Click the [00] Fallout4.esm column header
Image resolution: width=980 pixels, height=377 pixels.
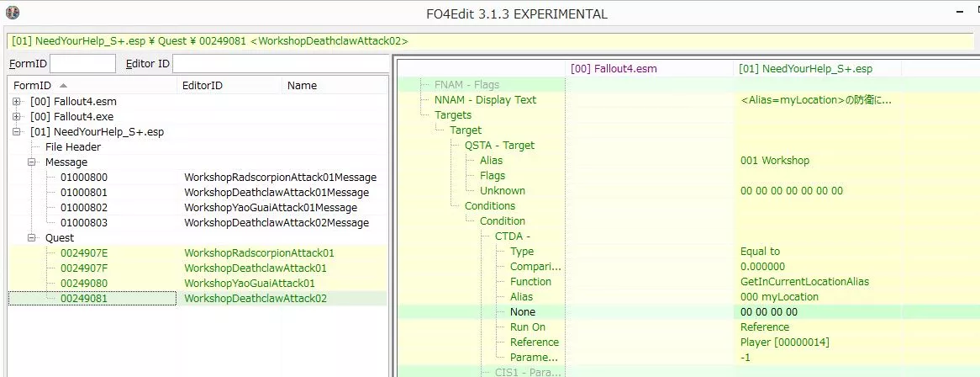[x=613, y=69]
